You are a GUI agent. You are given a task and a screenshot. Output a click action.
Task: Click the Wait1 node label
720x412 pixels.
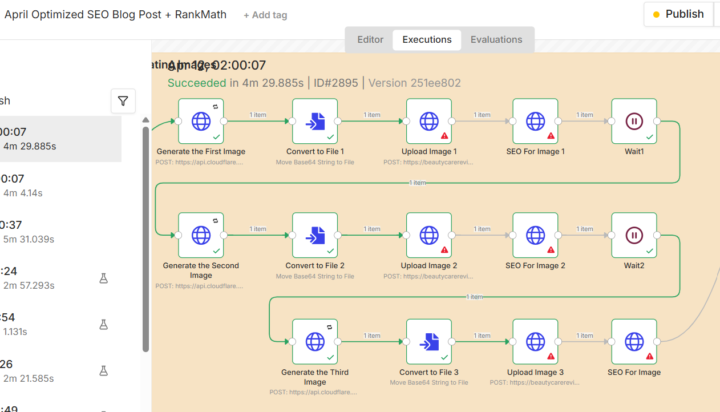[x=634, y=152]
